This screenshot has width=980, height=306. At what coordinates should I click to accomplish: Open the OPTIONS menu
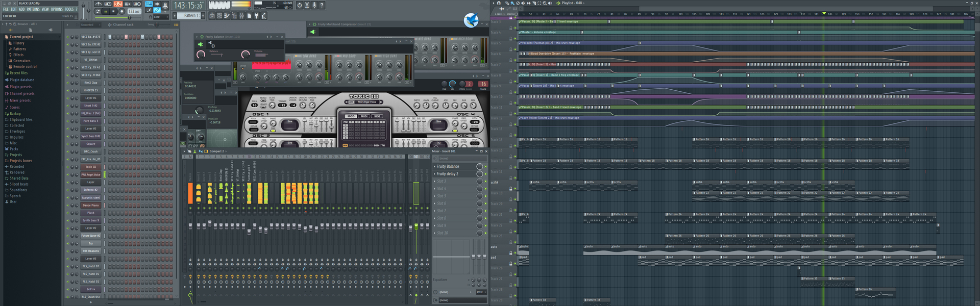57,9
